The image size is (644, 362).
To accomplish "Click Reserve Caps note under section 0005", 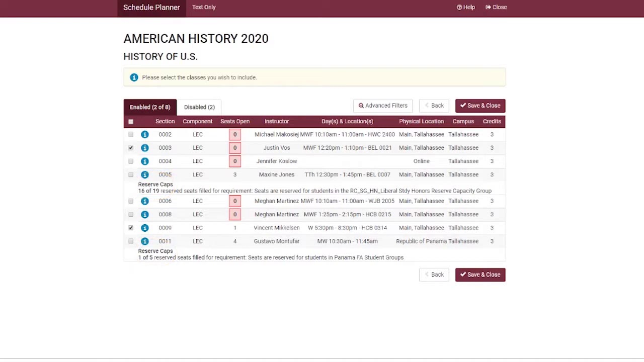I will [x=315, y=188].
